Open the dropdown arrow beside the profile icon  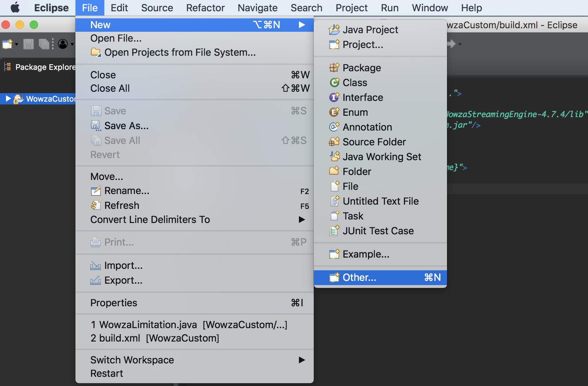72,44
